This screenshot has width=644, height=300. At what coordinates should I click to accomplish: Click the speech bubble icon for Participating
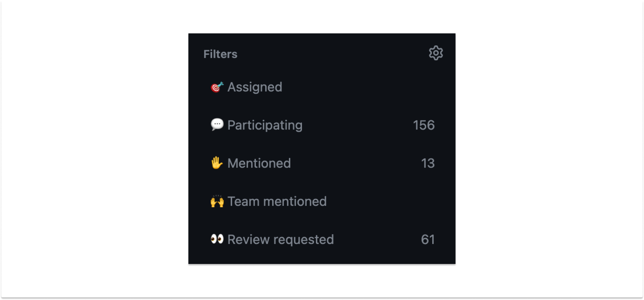[x=216, y=125]
